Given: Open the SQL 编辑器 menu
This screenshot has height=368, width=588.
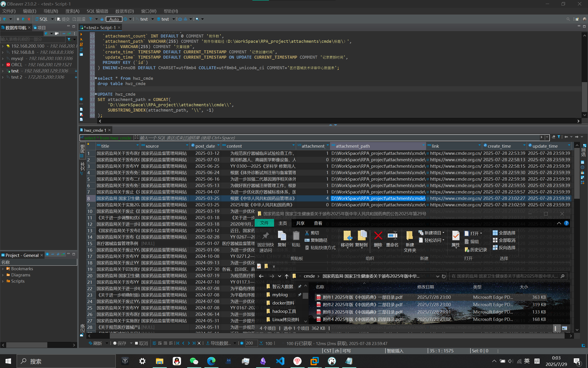Looking at the screenshot, I should (97, 11).
